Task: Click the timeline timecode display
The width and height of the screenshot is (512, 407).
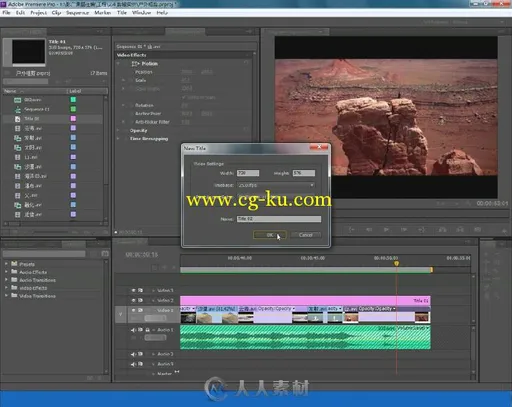Action: [x=142, y=255]
